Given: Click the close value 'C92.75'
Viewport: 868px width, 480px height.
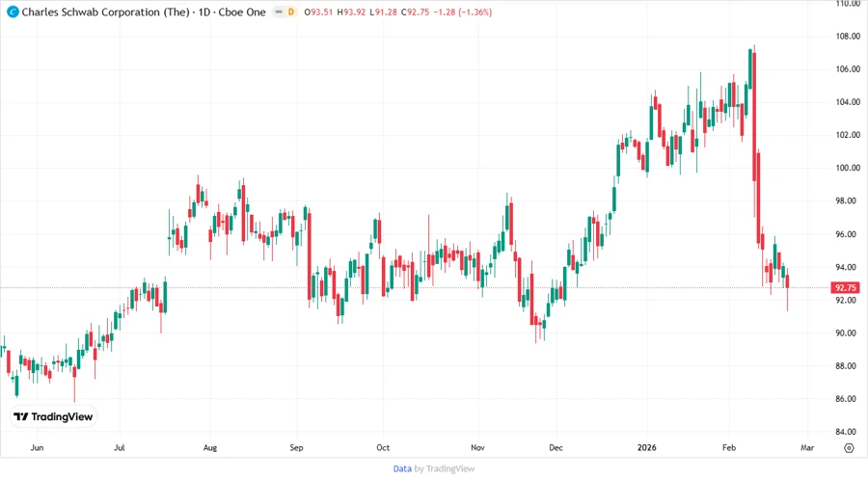Looking at the screenshot, I should [x=415, y=12].
